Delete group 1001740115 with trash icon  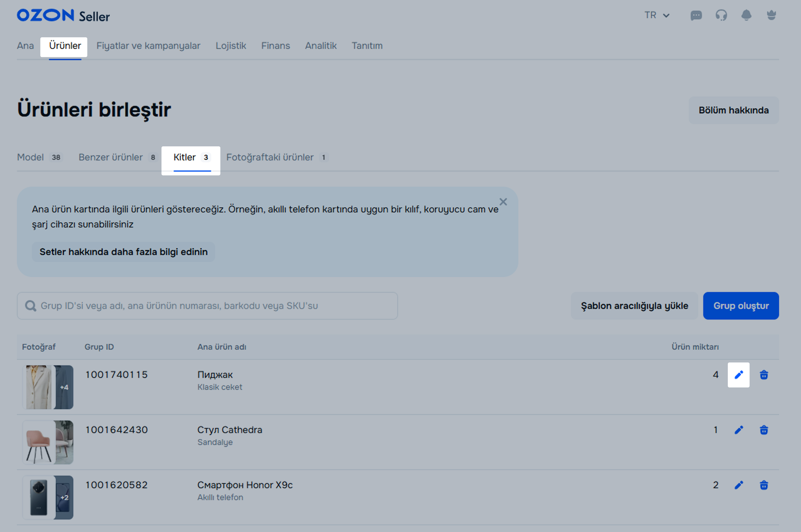pos(764,375)
